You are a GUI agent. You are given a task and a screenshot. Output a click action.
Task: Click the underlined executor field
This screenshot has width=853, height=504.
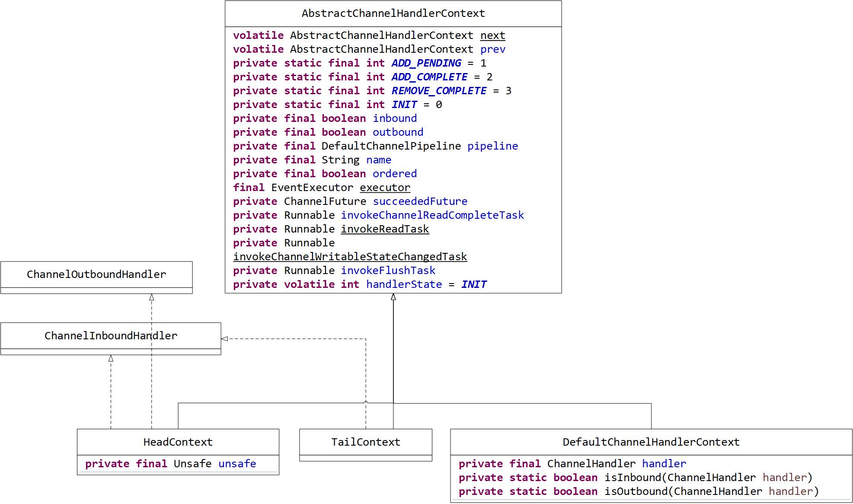point(385,188)
